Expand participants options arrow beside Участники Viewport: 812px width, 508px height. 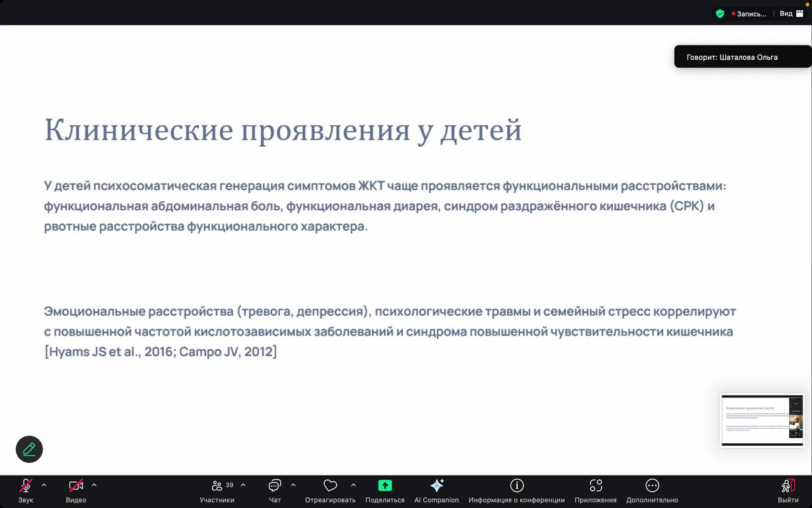(x=243, y=485)
